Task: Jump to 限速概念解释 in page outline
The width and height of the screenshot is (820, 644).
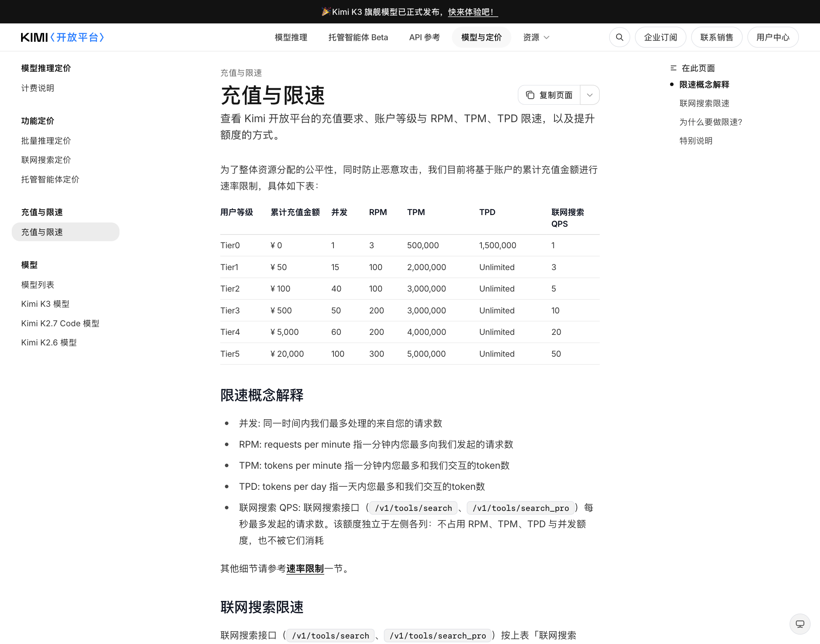Action: 704,84
